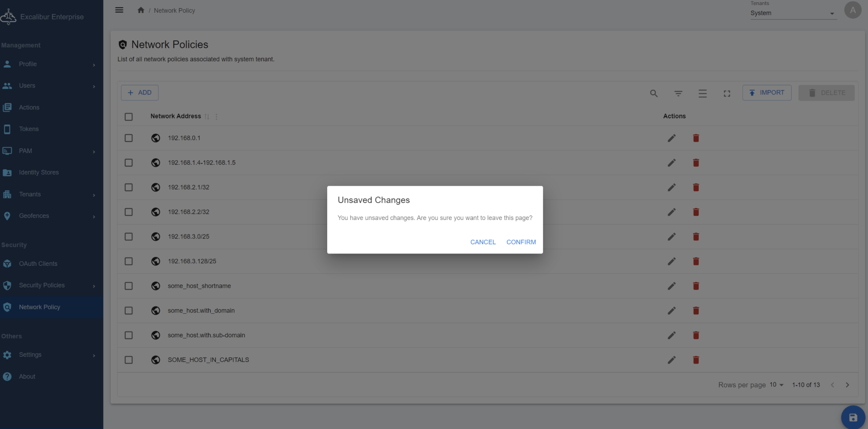
Task: Edit the 192.168.3.128/25 policy
Action: pos(671,261)
